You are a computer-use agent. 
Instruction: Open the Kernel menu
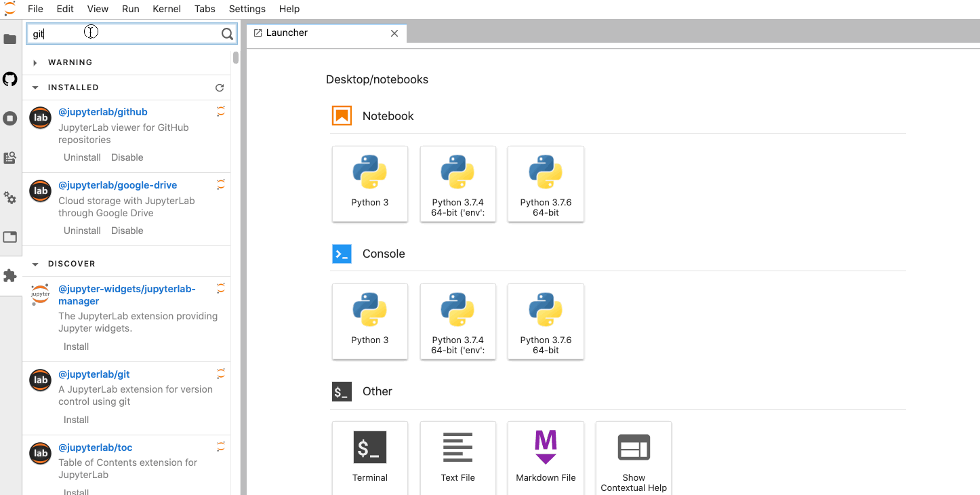click(167, 9)
